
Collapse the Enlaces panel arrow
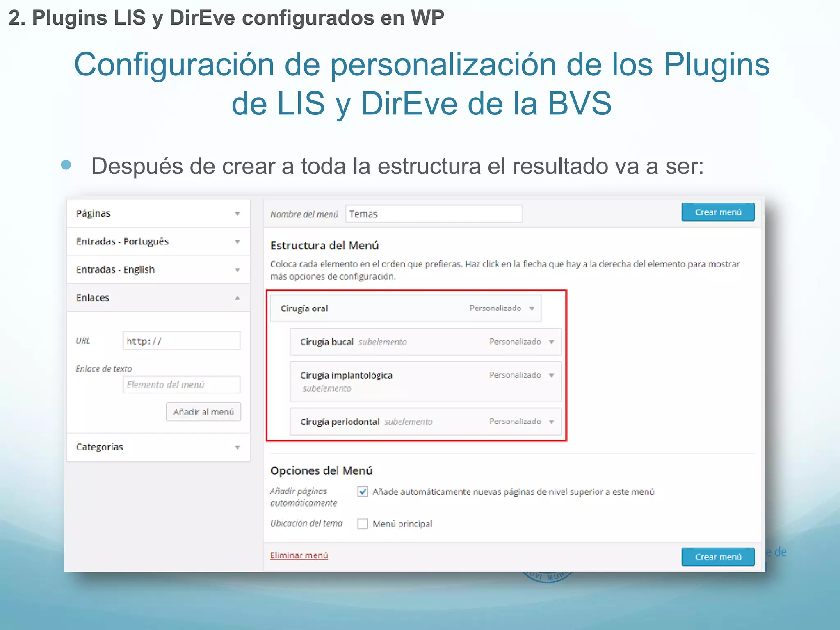(237, 298)
